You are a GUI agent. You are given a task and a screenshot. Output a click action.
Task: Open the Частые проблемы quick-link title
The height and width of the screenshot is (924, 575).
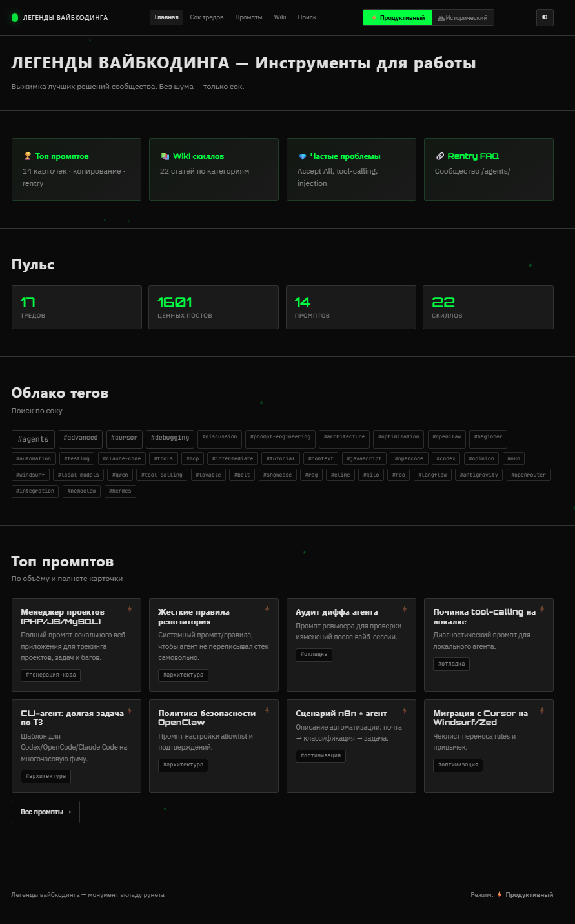tap(345, 156)
